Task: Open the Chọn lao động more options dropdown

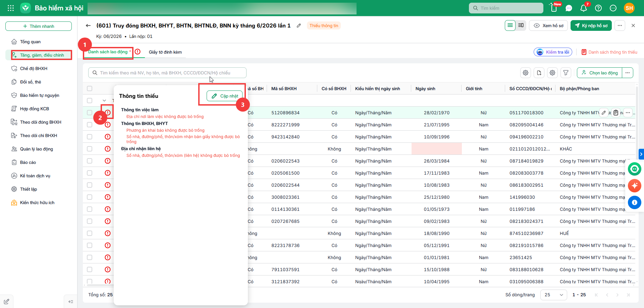Action: point(628,73)
